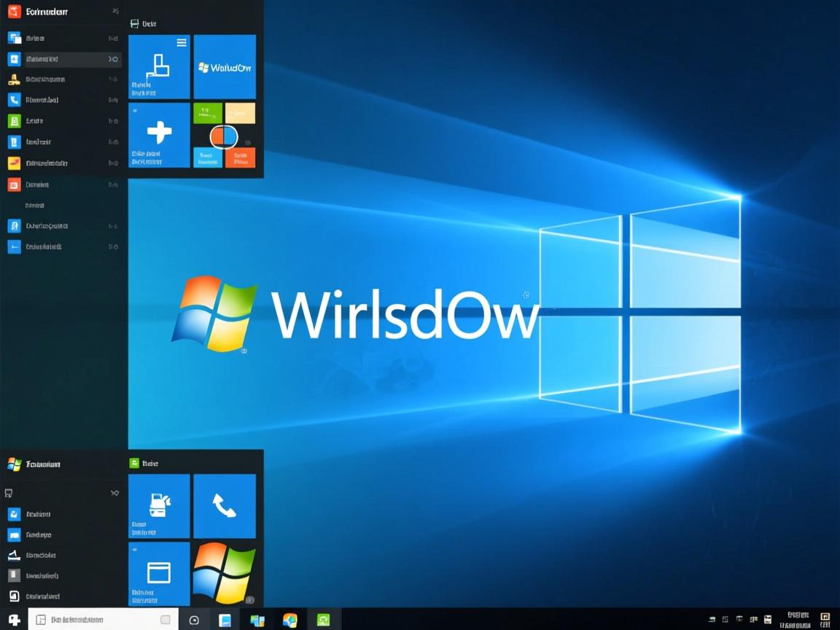
Task: Open the printer tile in the lower Start menu
Action: [158, 506]
